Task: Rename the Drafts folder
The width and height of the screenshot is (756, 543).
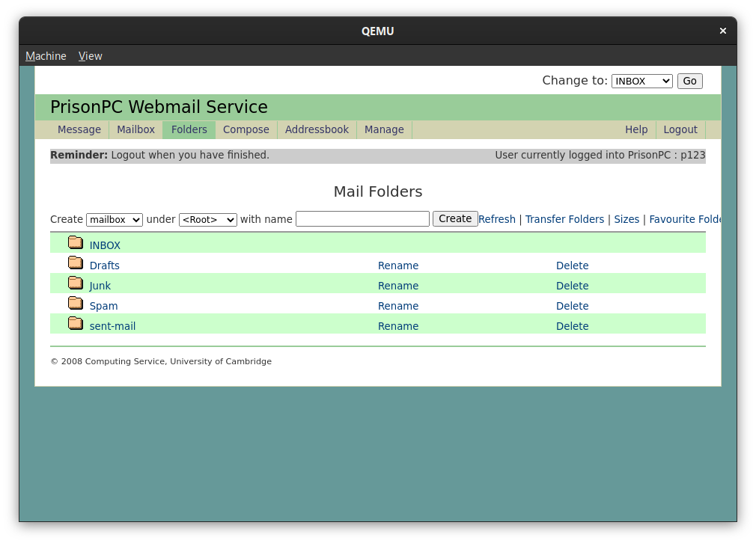Action: pyautogui.click(x=398, y=266)
